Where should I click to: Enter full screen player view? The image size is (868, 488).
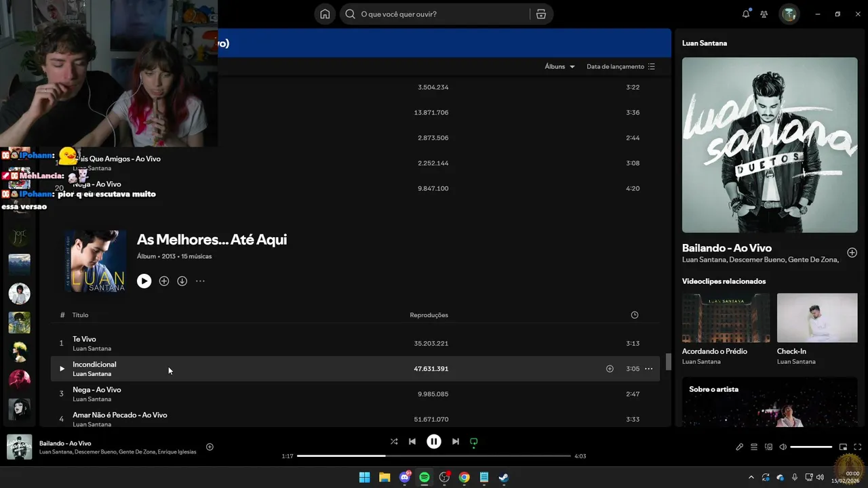857,447
